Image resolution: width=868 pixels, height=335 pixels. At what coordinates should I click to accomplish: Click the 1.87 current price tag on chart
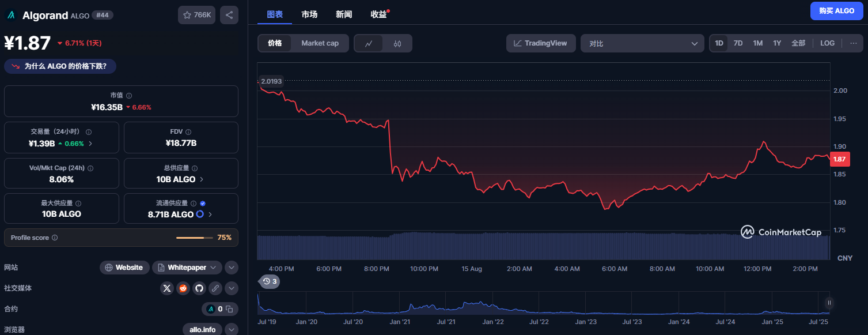pyautogui.click(x=840, y=159)
